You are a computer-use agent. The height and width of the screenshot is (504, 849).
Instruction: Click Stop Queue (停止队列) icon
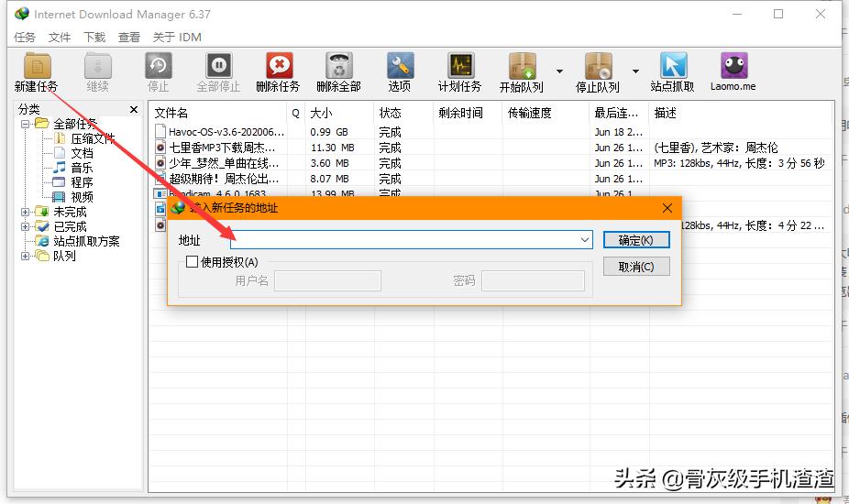(598, 66)
